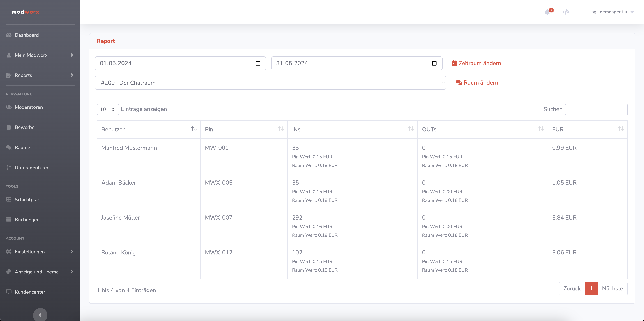The width and height of the screenshot is (644, 321).
Task: Expand the agl-demoagentur account menu
Action: [612, 12]
